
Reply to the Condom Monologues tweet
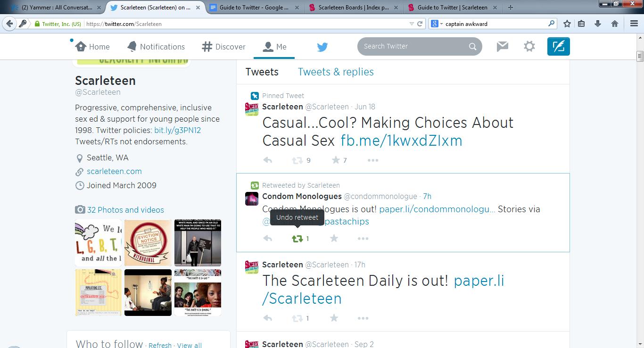pyautogui.click(x=268, y=239)
